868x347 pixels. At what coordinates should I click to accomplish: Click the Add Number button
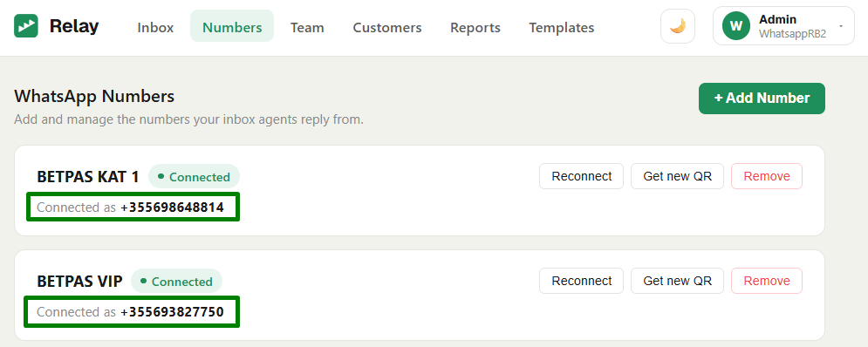tap(762, 99)
